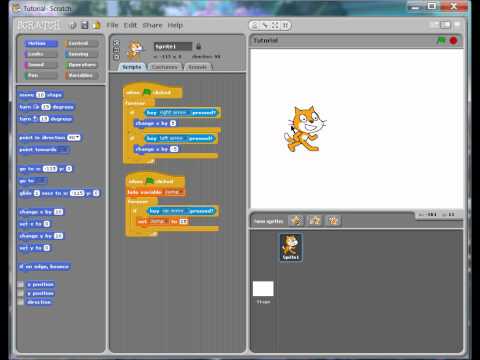Click the set y to 0 block
This screenshot has height=360, width=480.
[35, 248]
